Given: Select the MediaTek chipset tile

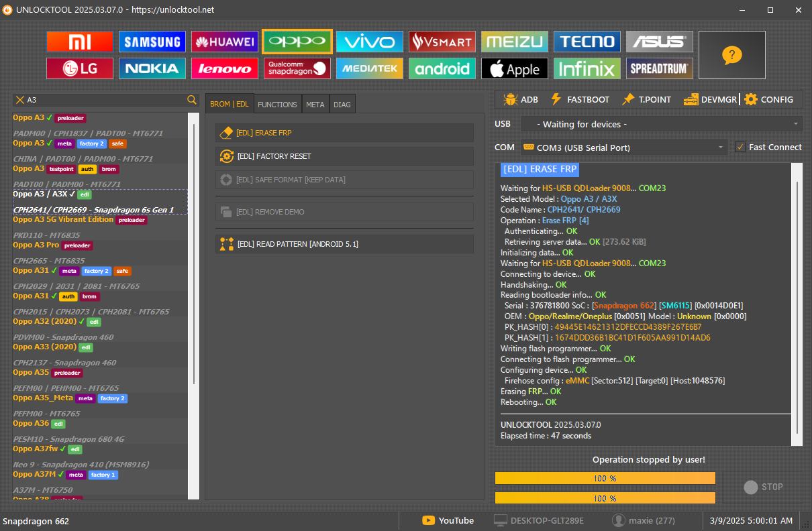Looking at the screenshot, I should tap(370, 68).
